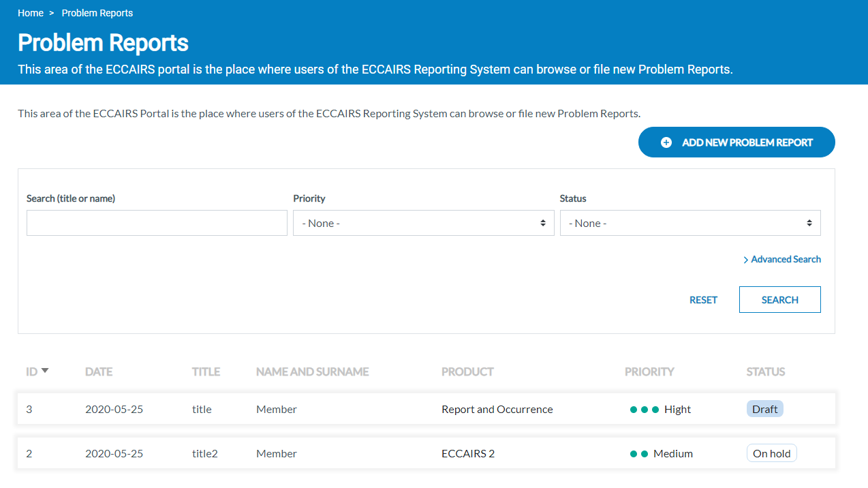The image size is (868, 488).
Task: Open the Status dropdown
Action: 690,223
